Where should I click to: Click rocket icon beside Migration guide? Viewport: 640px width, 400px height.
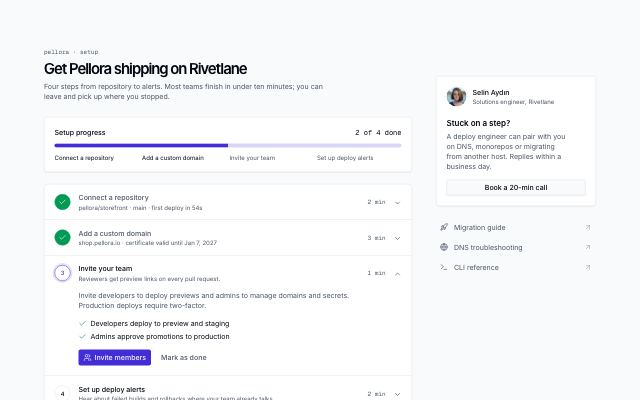[x=444, y=227]
